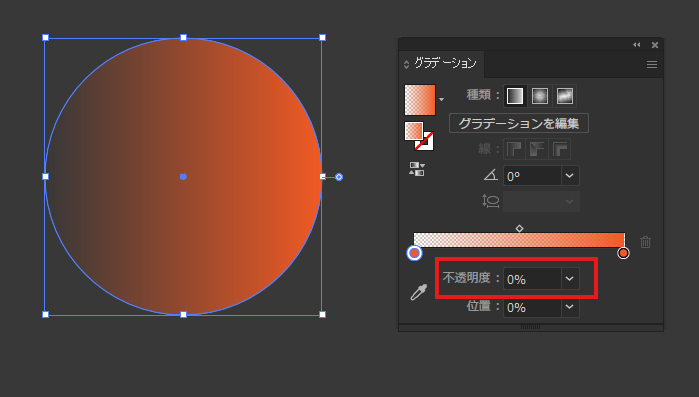The image size is (699, 397).
Task: Click the bottom-right bounding box handle
Action: (x=322, y=315)
